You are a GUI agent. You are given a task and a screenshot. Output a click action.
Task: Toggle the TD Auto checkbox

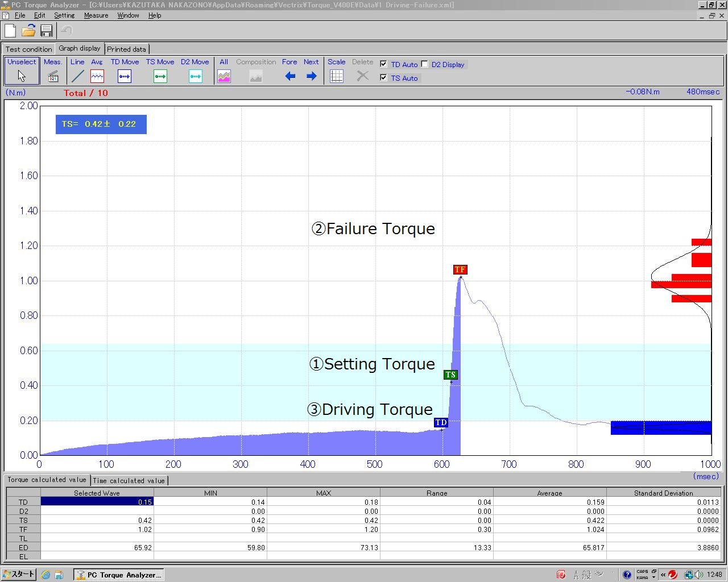tap(383, 64)
